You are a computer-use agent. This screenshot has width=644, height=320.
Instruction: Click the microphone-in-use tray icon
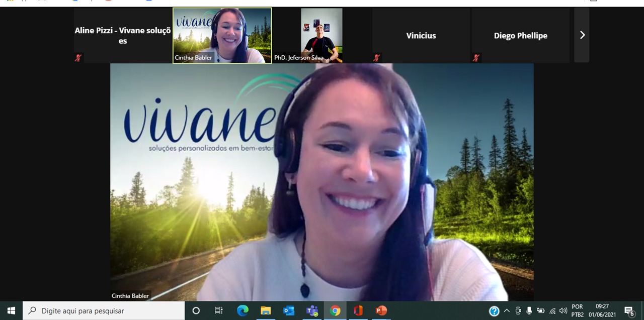coord(529,311)
